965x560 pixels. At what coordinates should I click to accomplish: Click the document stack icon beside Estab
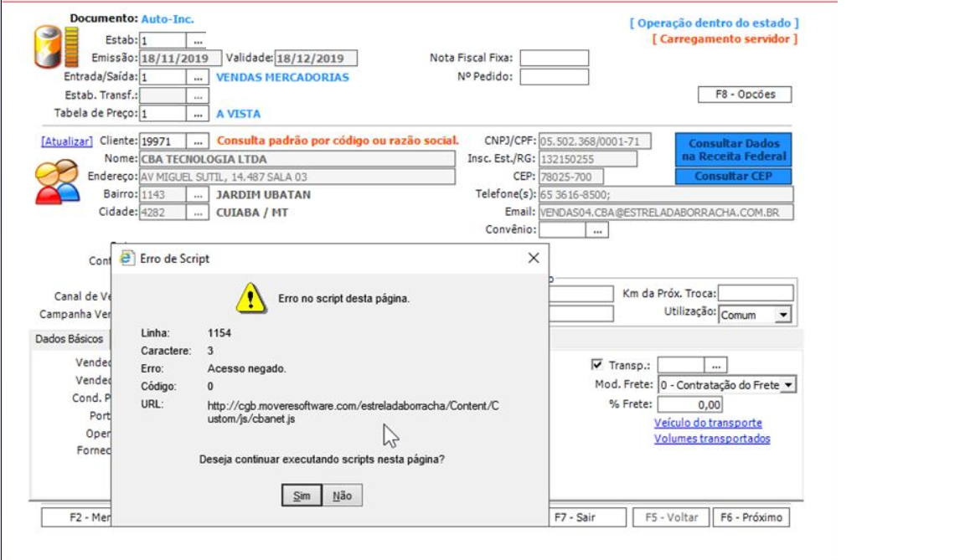click(56, 47)
